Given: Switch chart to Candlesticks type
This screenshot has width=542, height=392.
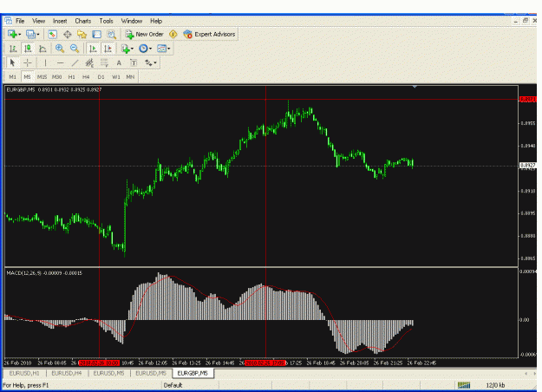Looking at the screenshot, I should pos(28,49).
